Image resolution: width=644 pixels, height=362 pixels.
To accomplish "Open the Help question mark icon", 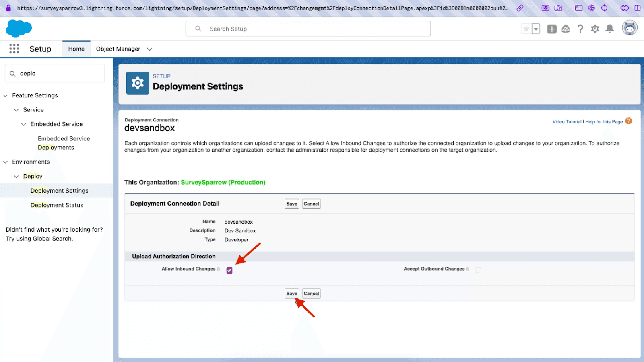I will pos(580,29).
